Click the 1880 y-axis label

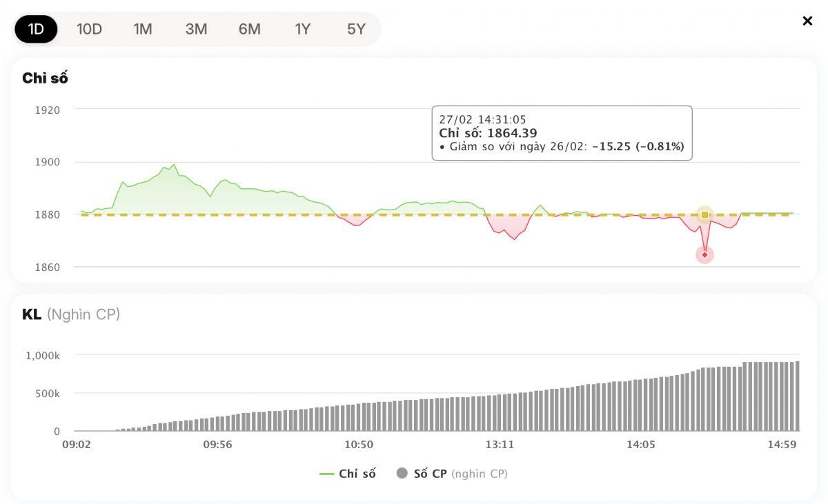(x=48, y=214)
